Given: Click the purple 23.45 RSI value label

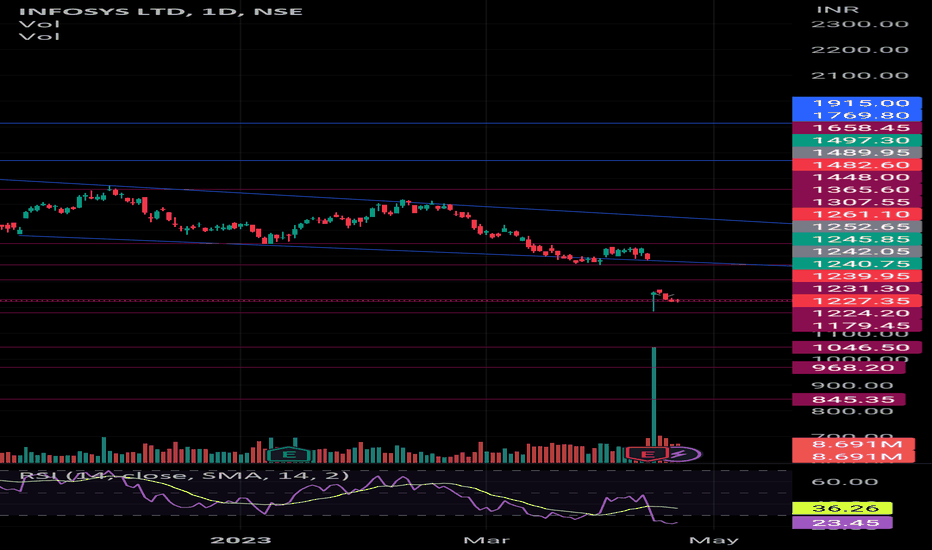Looking at the screenshot, I should pos(842,523).
